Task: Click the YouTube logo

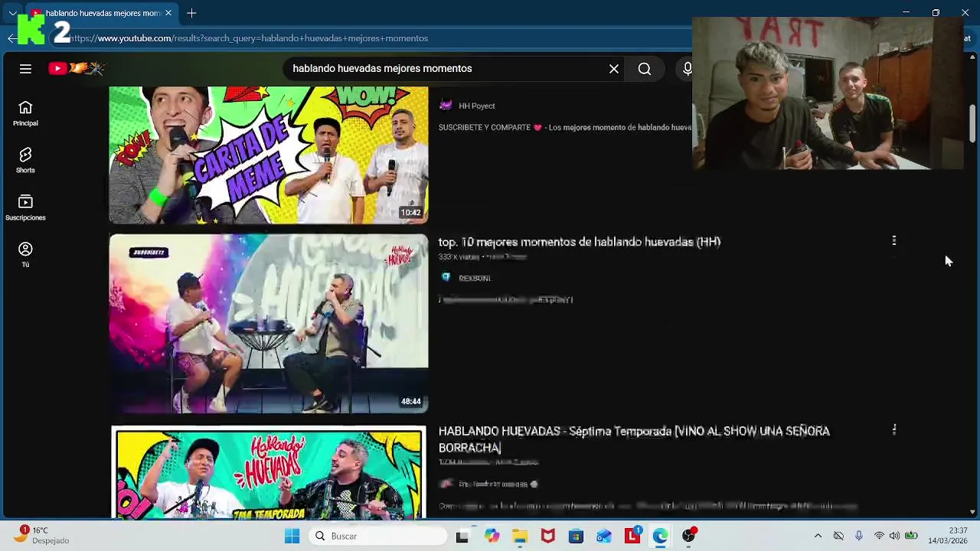Action: [76, 69]
